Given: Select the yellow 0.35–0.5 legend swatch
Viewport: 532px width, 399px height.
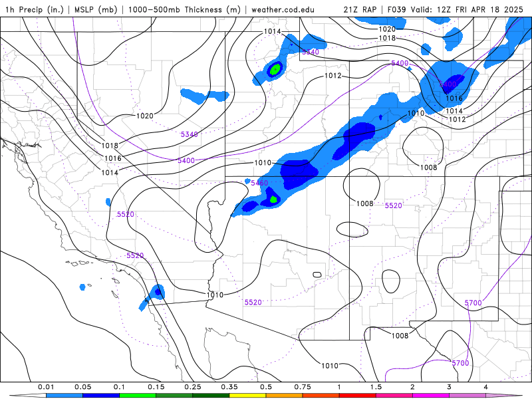Looking at the screenshot, I should pos(247,396).
